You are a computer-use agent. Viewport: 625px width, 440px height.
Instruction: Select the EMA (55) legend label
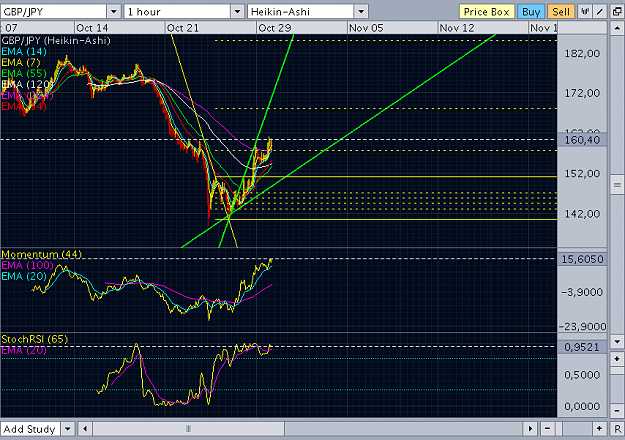[x=24, y=73]
